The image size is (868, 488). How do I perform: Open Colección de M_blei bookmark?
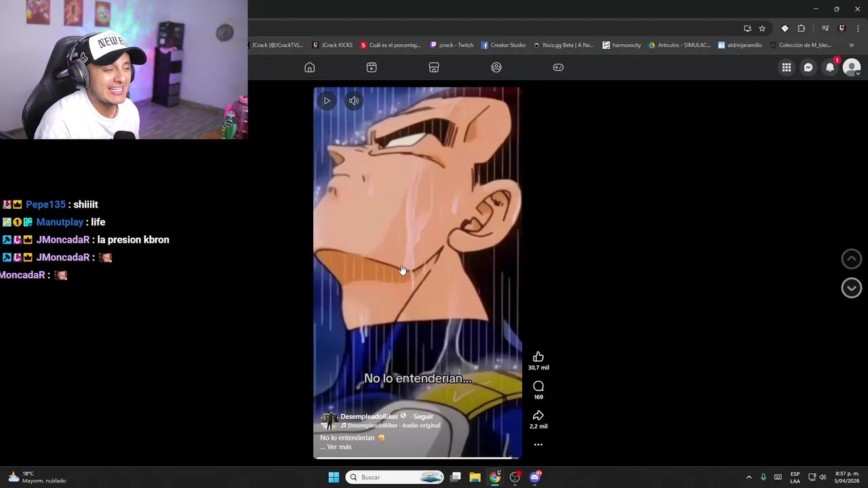click(800, 45)
